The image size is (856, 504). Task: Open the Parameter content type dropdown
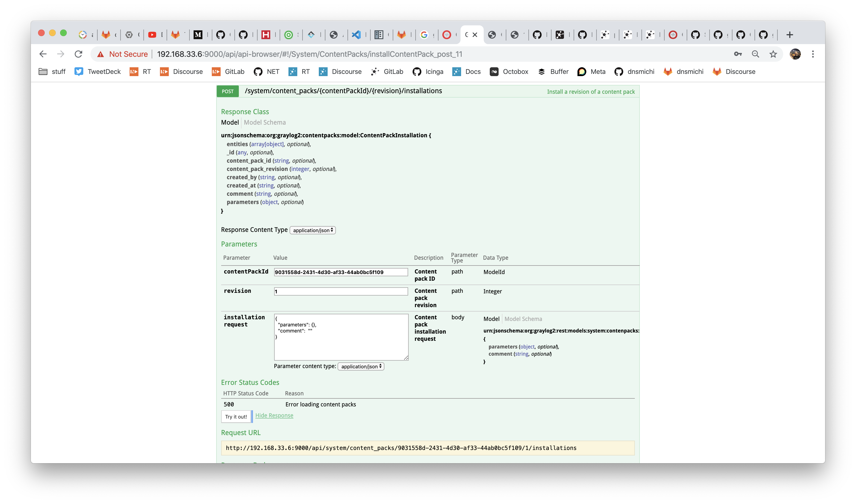[x=361, y=366]
